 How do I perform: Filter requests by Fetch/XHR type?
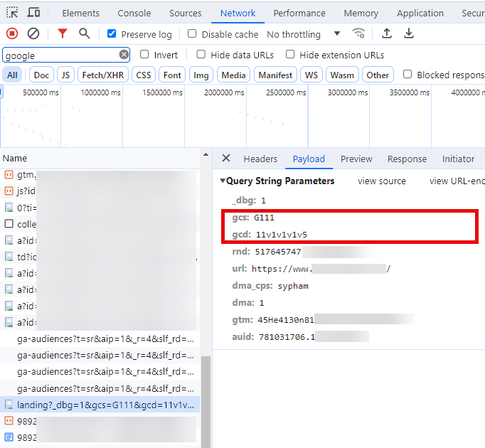click(104, 75)
